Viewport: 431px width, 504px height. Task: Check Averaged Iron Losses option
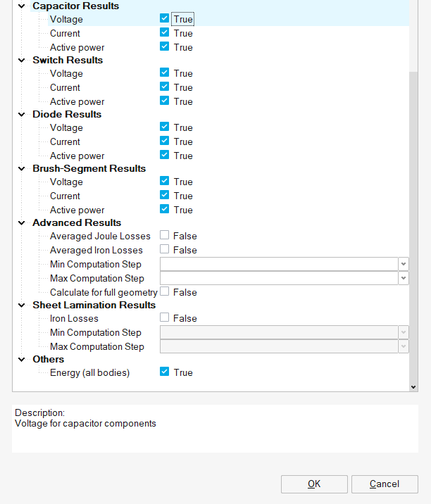coord(164,250)
